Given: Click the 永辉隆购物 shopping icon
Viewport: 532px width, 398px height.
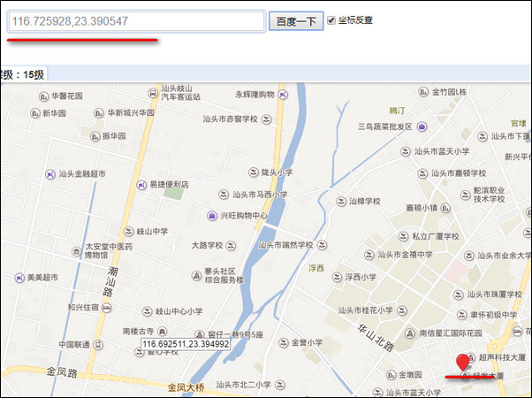Looking at the screenshot, I should 283,95.
